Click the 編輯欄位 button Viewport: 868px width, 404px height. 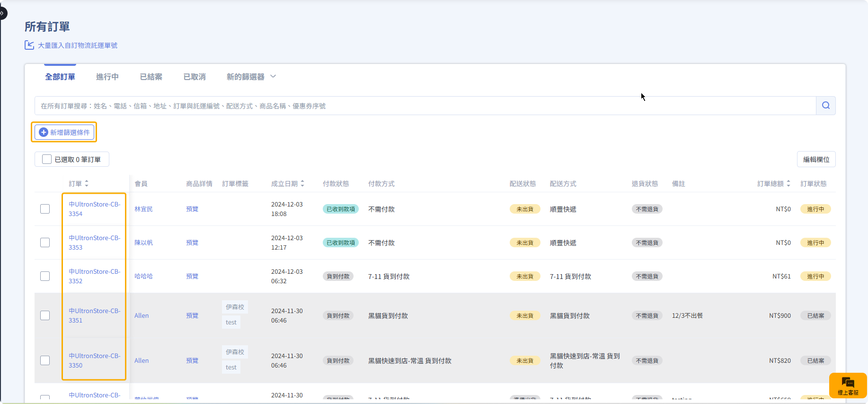click(816, 159)
